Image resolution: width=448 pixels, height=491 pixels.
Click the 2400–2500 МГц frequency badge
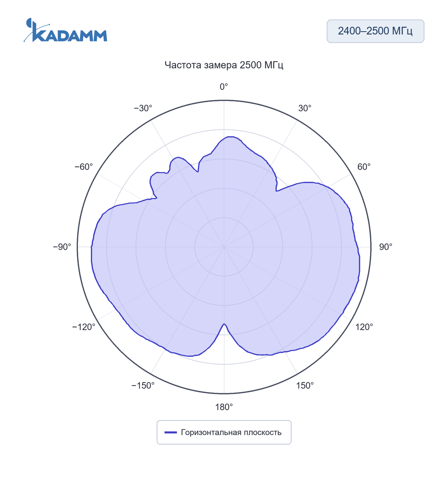point(375,31)
